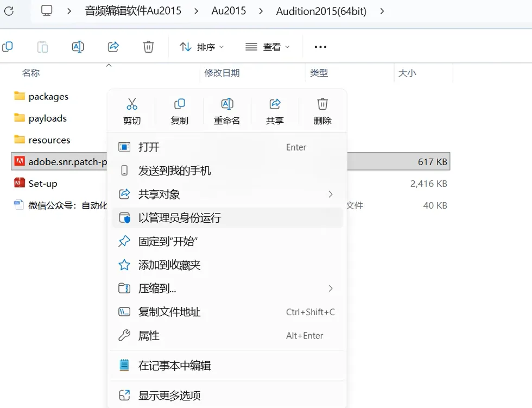Open the 查看 view dropdown

(x=267, y=47)
